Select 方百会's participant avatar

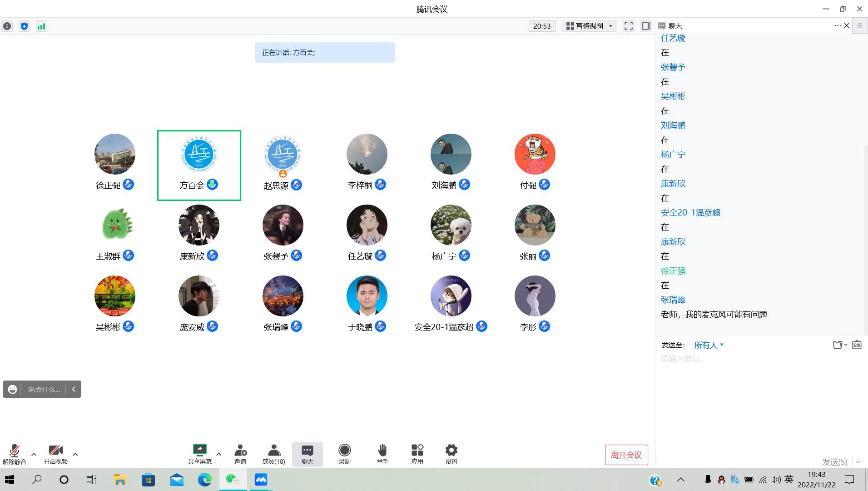[x=199, y=154]
